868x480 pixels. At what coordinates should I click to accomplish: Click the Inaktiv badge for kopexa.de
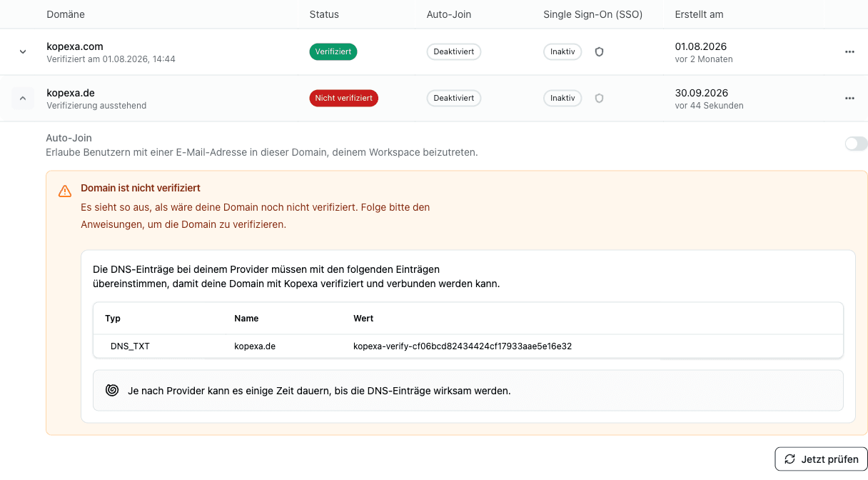(562, 98)
